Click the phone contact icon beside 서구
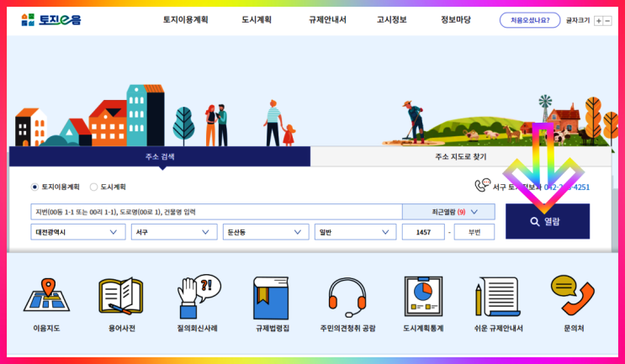 482,185
